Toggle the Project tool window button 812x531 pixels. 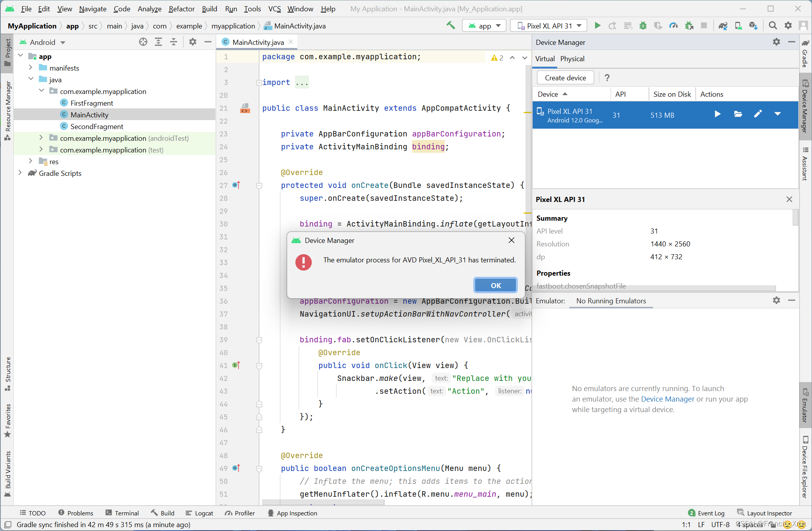coord(7,54)
